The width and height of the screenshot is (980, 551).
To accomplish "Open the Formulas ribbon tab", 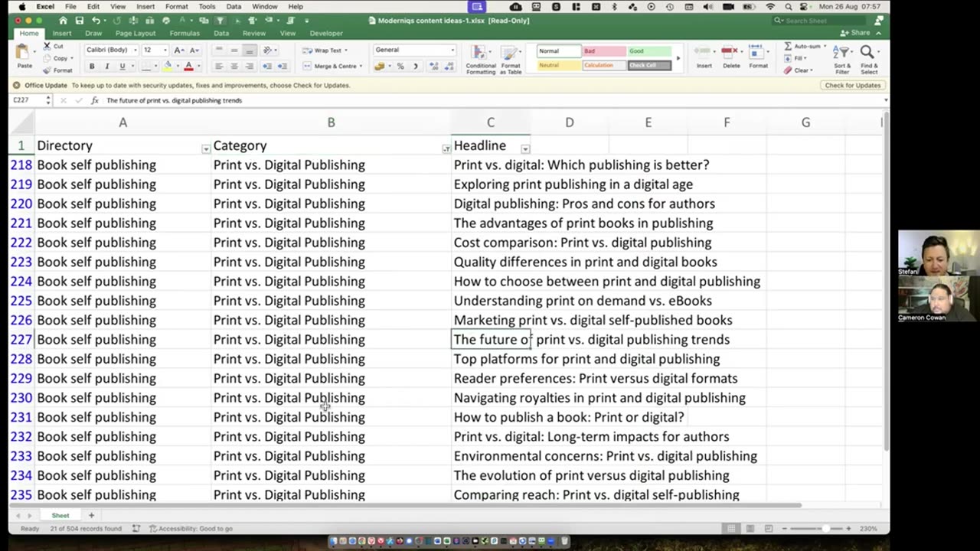I will click(x=185, y=33).
